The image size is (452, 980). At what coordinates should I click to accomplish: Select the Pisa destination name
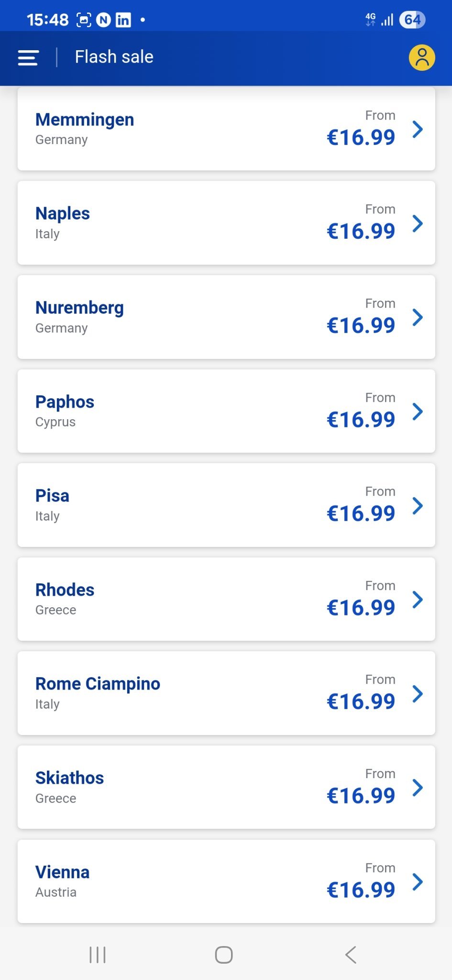click(x=52, y=496)
